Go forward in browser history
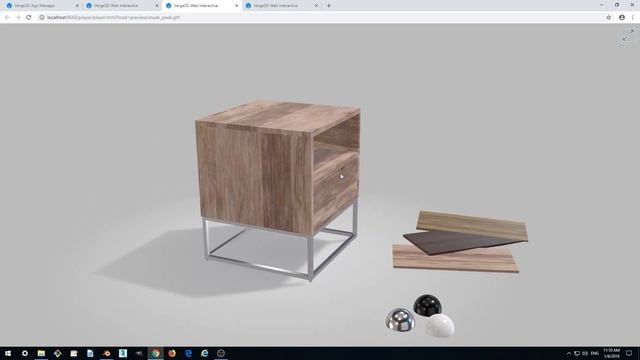This screenshot has width=640, height=360. coord(18,18)
